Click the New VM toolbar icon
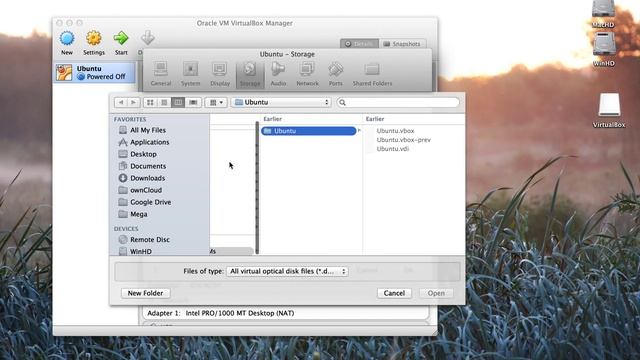 [x=67, y=43]
